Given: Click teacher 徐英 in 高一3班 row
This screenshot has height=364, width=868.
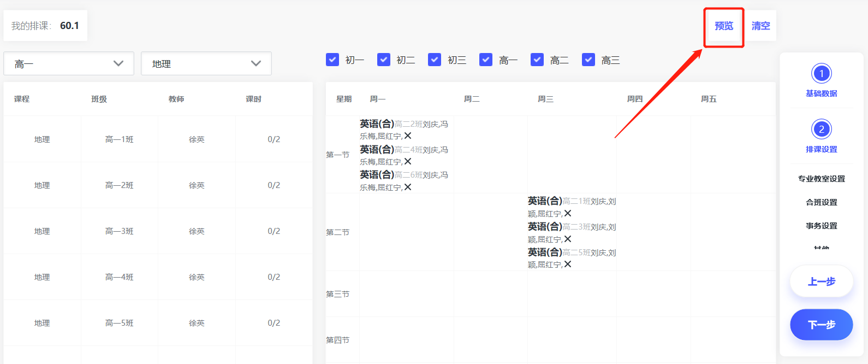Looking at the screenshot, I should click(x=197, y=231).
